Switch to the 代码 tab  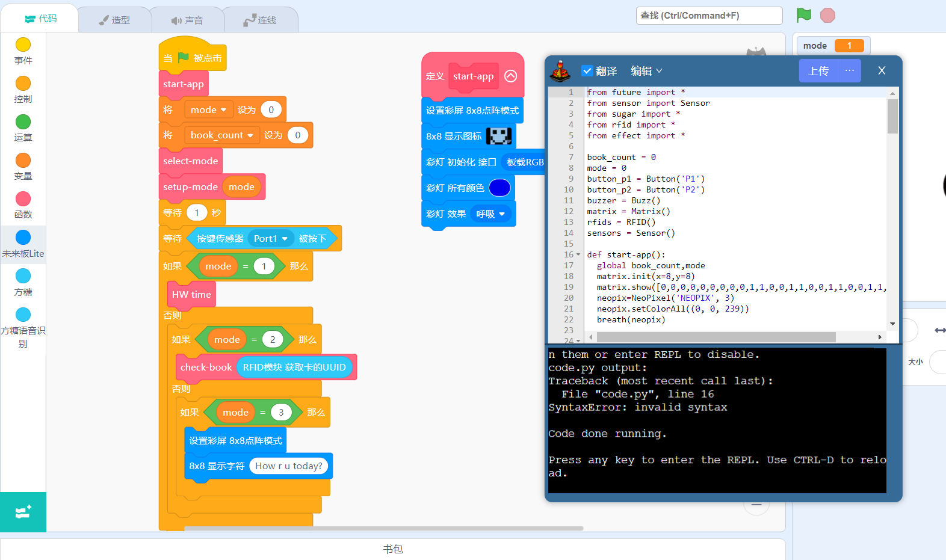pyautogui.click(x=40, y=19)
